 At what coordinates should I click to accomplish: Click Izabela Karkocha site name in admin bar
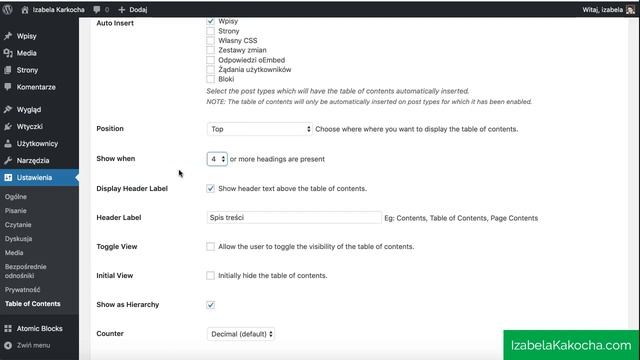pyautogui.click(x=59, y=10)
